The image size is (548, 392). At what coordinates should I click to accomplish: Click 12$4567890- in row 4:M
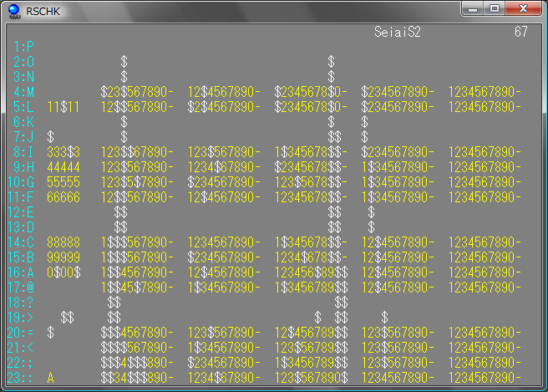tap(224, 92)
